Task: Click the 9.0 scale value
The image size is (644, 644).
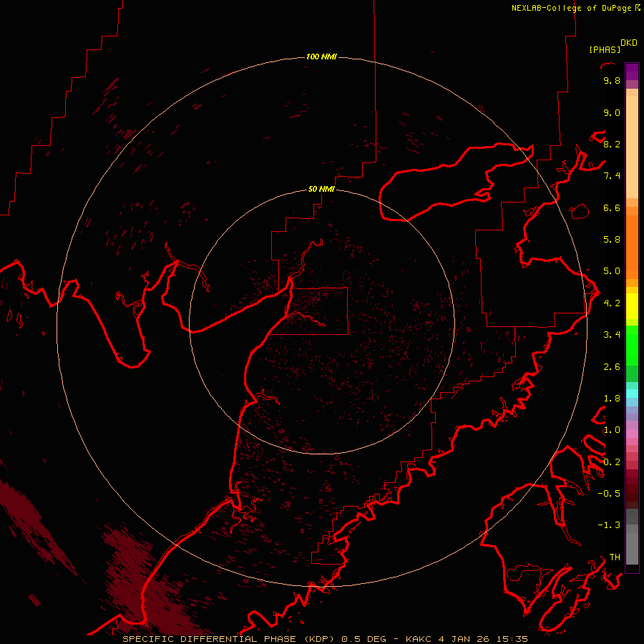Action: click(x=612, y=113)
